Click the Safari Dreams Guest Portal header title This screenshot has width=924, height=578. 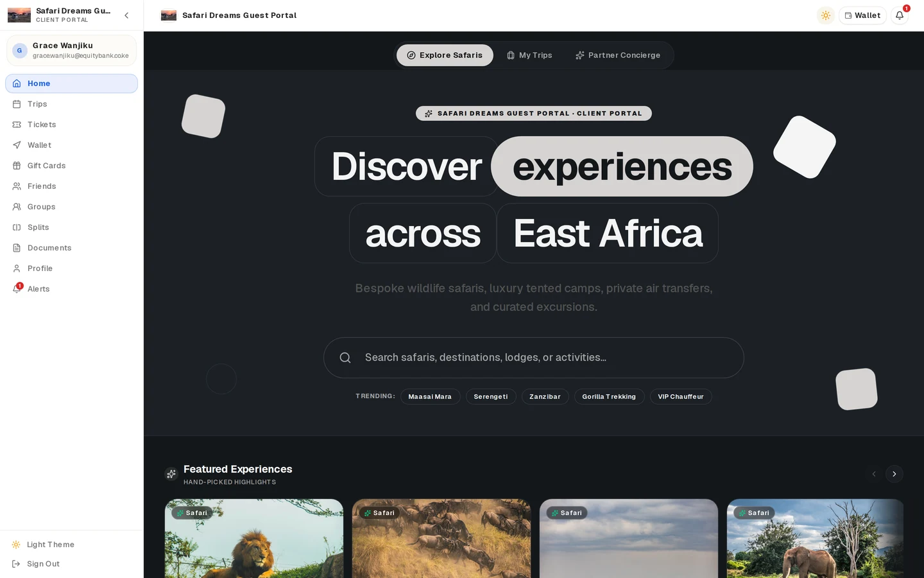(x=239, y=15)
